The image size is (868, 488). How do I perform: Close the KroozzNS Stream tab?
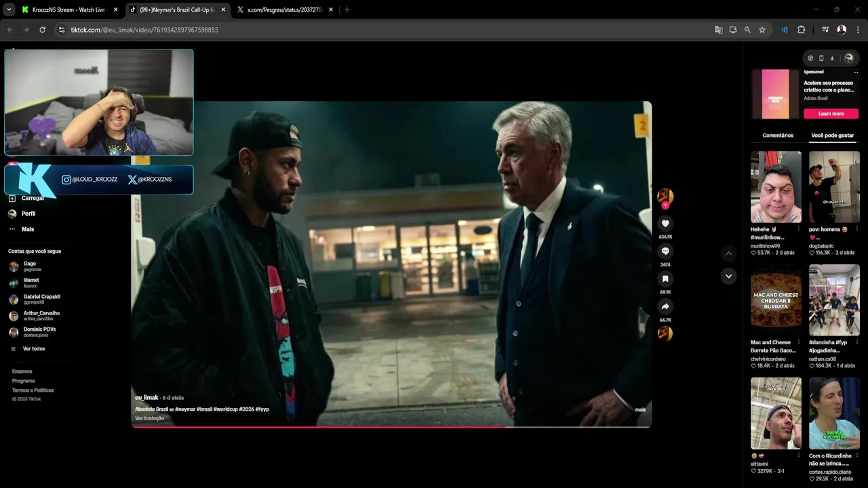pyautogui.click(x=115, y=9)
